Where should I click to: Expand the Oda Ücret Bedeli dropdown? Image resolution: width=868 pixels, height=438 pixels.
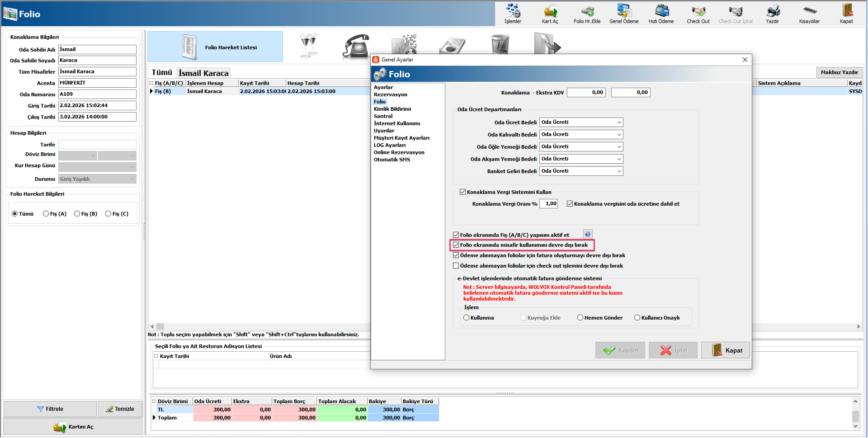pyautogui.click(x=619, y=122)
